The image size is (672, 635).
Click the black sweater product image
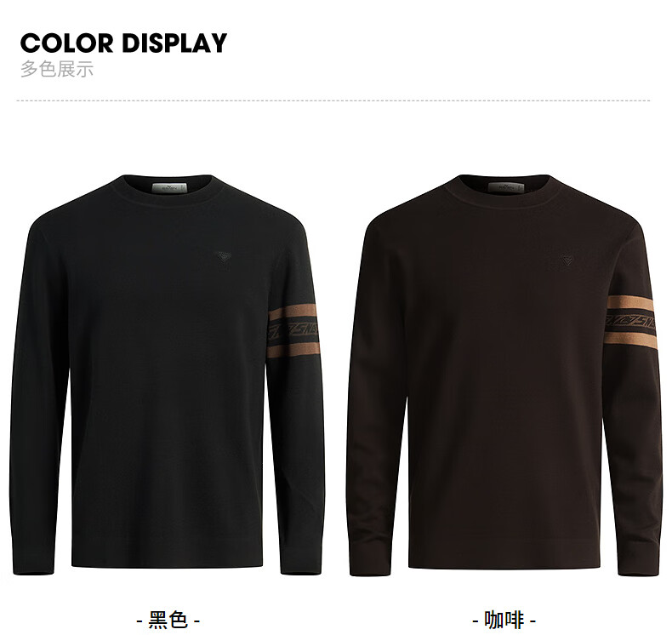coord(167,375)
